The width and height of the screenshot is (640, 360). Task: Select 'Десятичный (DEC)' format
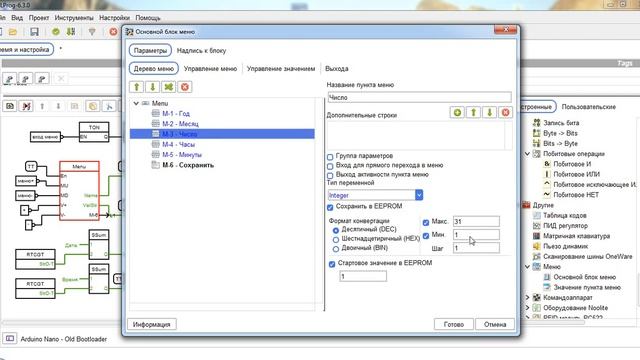[336, 231]
